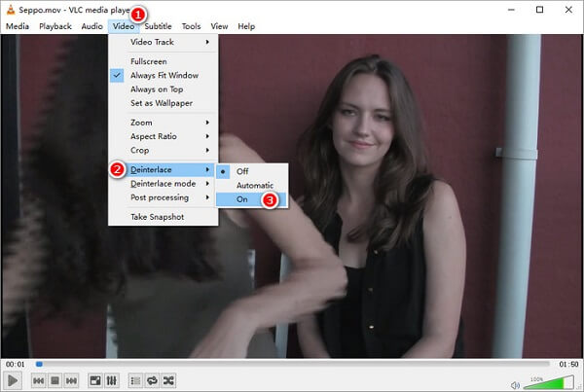Skip to next media in playlist
The width and height of the screenshot is (584, 392).
click(71, 380)
